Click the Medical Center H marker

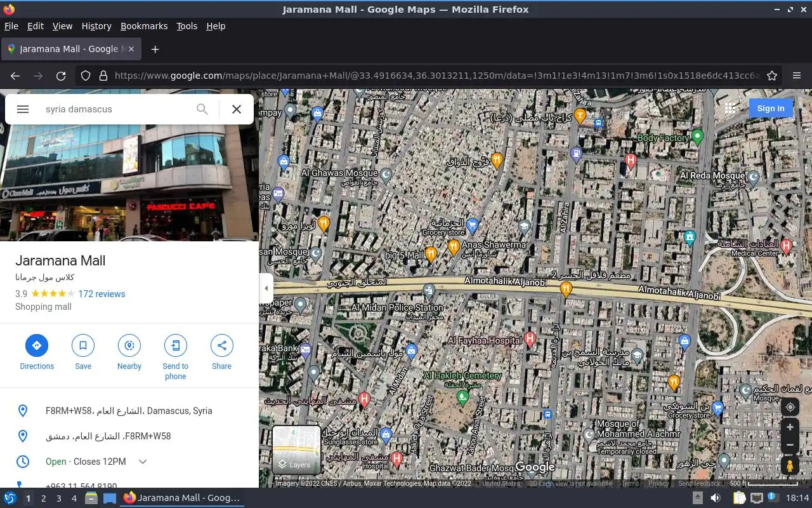coord(787,245)
